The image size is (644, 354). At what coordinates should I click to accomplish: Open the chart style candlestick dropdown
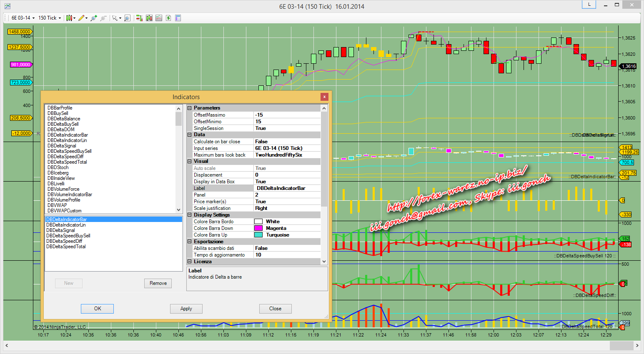(x=70, y=18)
